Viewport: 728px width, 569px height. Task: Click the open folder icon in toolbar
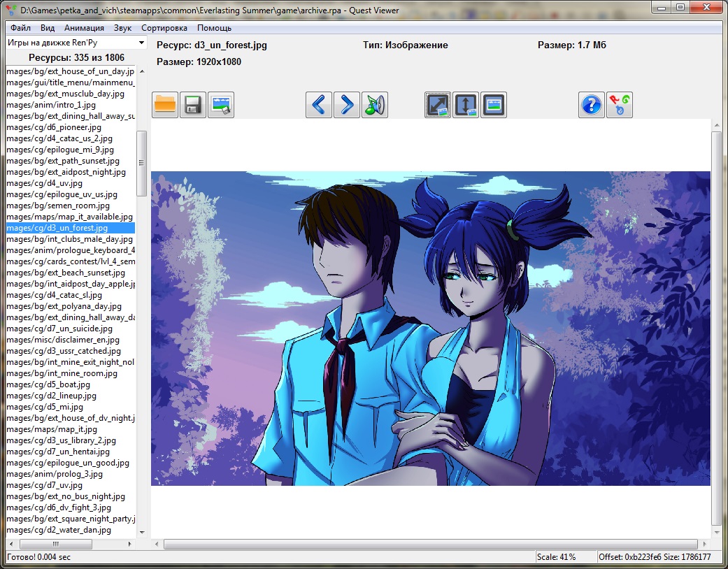[165, 105]
